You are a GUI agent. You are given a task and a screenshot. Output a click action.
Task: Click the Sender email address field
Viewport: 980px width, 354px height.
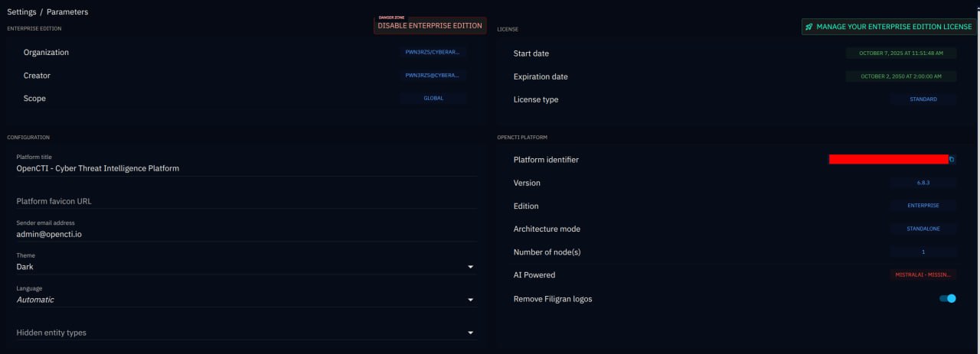pos(247,234)
